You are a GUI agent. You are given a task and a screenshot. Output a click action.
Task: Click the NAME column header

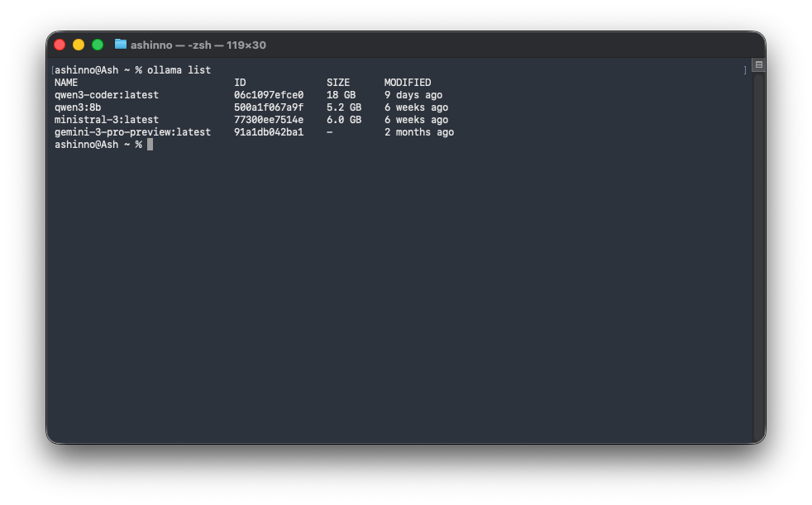(x=66, y=83)
